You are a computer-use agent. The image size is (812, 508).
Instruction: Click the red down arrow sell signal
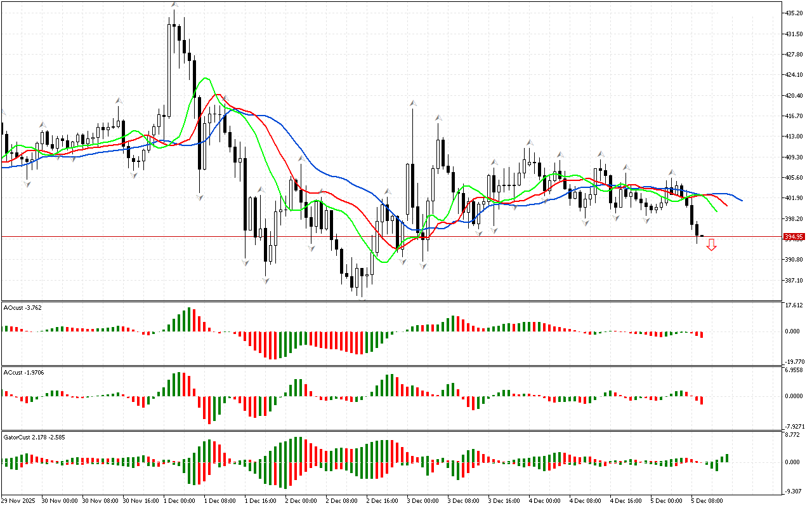click(711, 245)
